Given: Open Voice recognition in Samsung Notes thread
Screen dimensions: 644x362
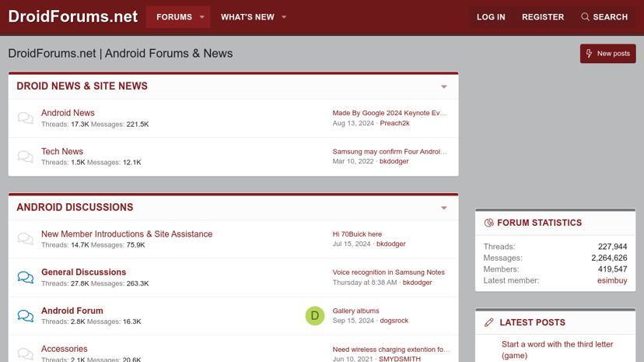Looking at the screenshot, I should point(389,272).
